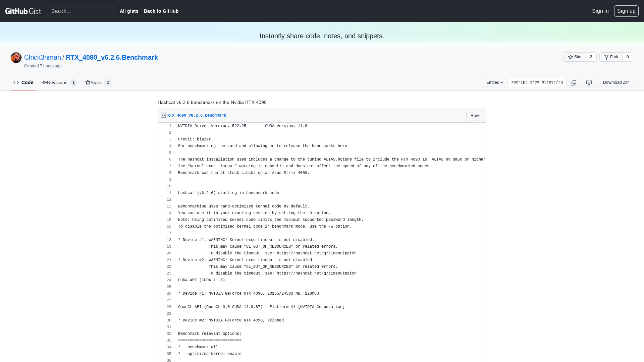The image size is (644, 362).
Task: Fork this gist
Action: (x=611, y=57)
